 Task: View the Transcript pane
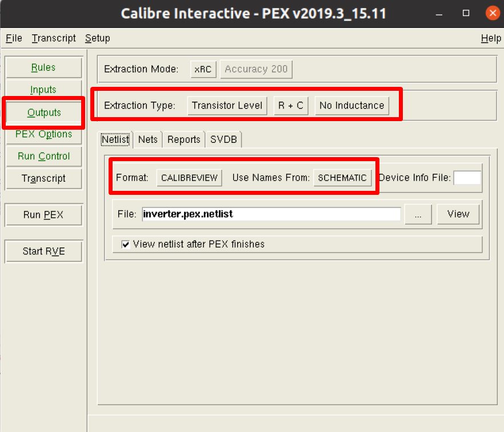43,178
